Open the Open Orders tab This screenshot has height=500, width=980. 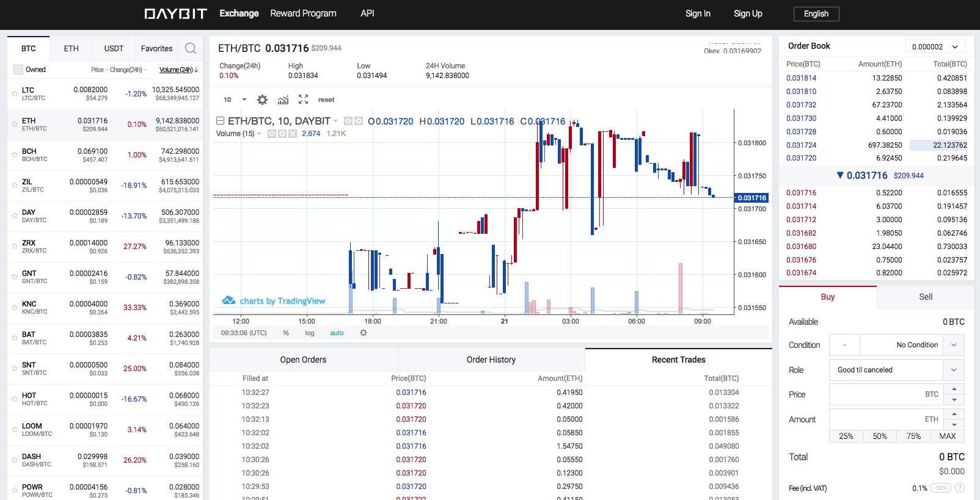pos(304,360)
